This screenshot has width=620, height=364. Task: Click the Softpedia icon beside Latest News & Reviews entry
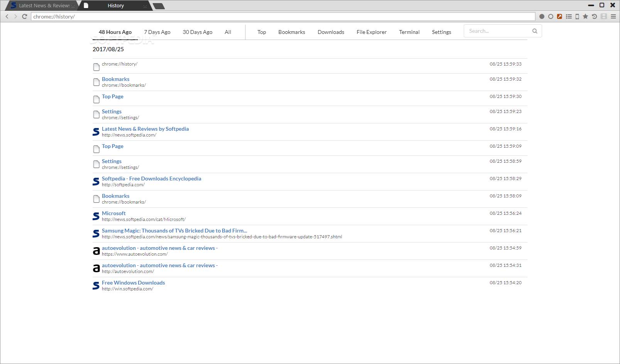(96, 132)
